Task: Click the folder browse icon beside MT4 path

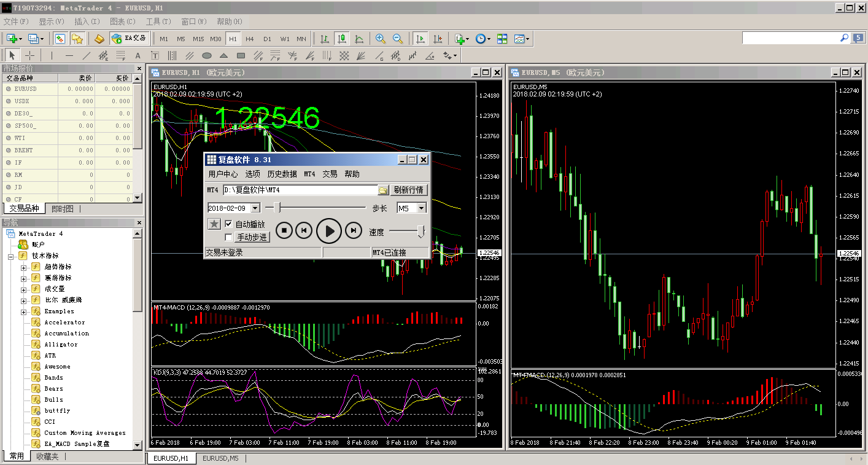Action: (x=382, y=190)
